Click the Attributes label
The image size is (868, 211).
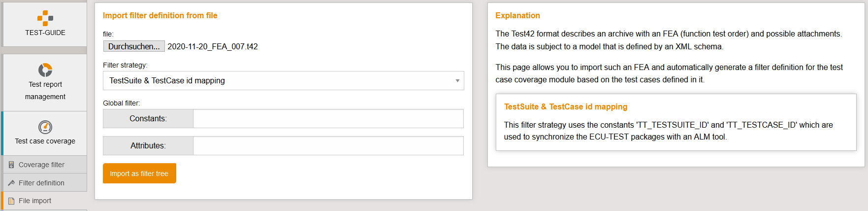click(148, 145)
